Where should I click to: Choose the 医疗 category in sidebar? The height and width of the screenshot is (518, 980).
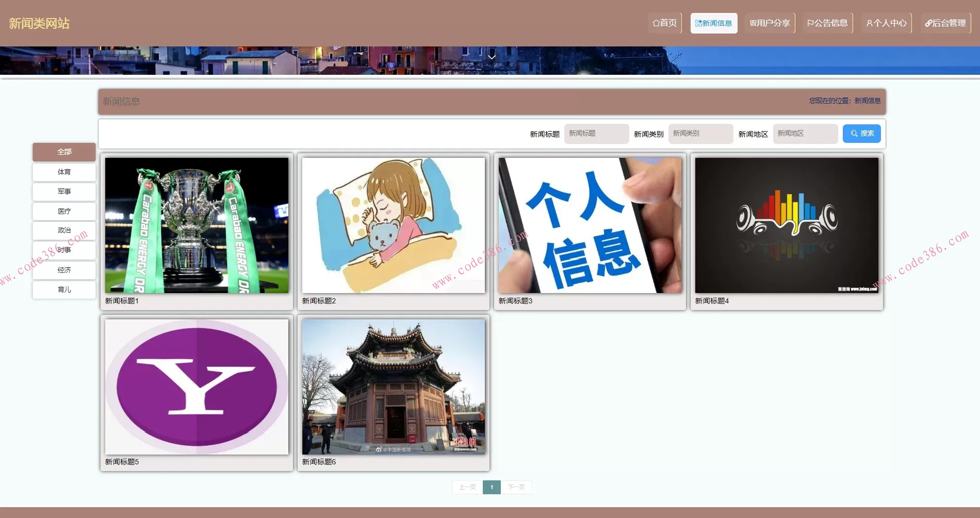(64, 211)
